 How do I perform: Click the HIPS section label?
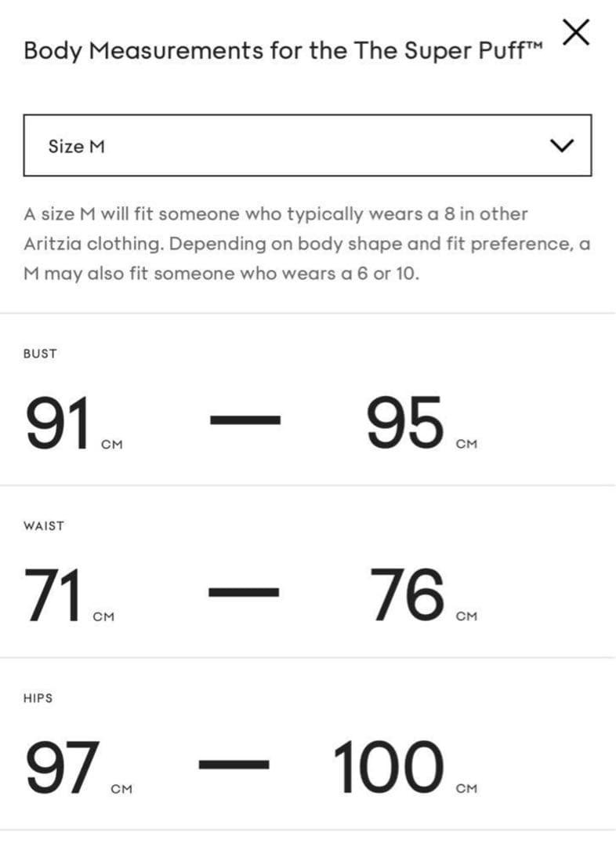pyautogui.click(x=38, y=698)
